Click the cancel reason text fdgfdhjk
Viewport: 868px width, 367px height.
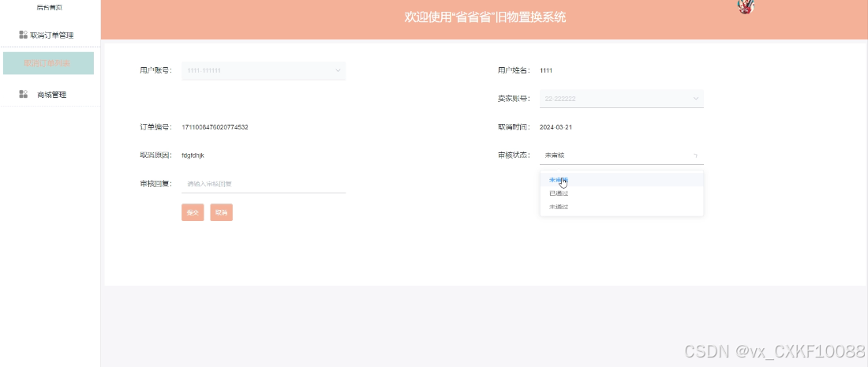193,155
